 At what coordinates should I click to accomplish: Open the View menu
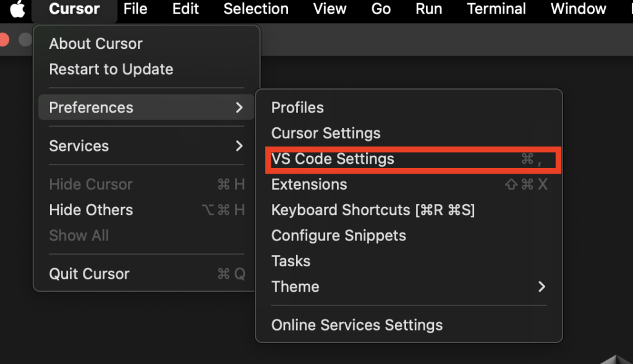[x=329, y=9]
